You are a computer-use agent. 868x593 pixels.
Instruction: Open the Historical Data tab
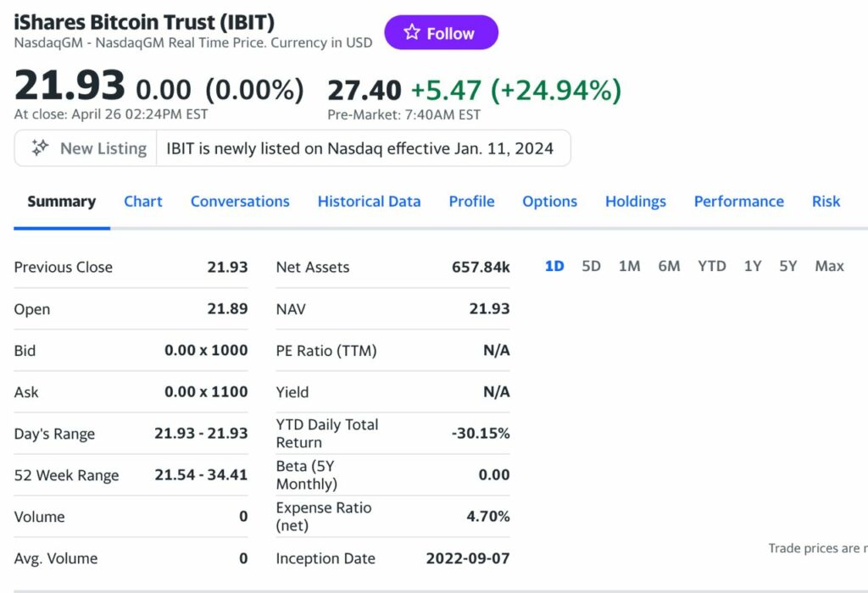(369, 202)
